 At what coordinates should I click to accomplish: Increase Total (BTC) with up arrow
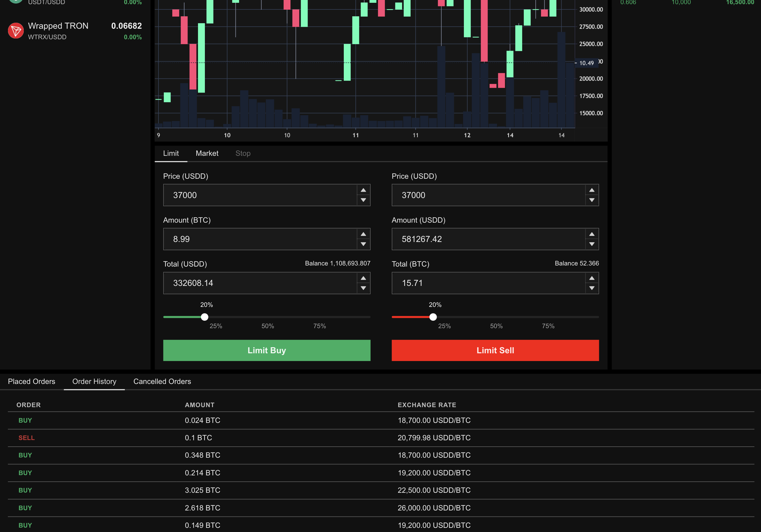pos(592,278)
